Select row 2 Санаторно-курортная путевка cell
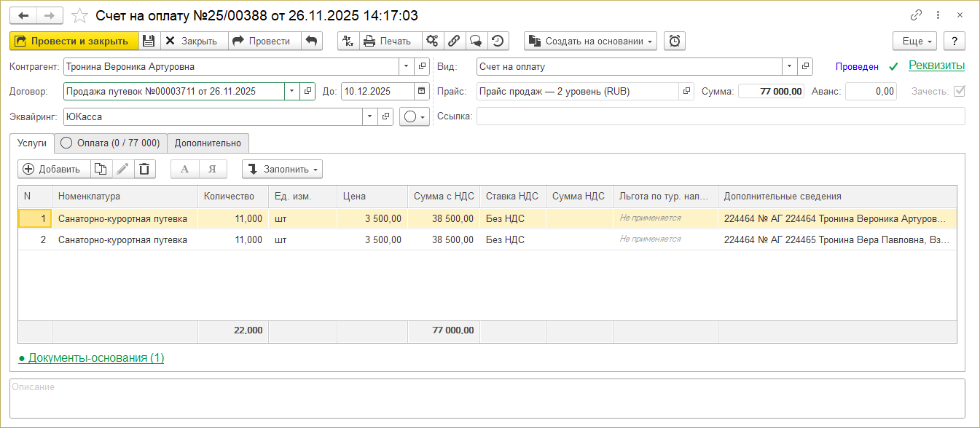This screenshot has height=428, width=980. [x=125, y=239]
